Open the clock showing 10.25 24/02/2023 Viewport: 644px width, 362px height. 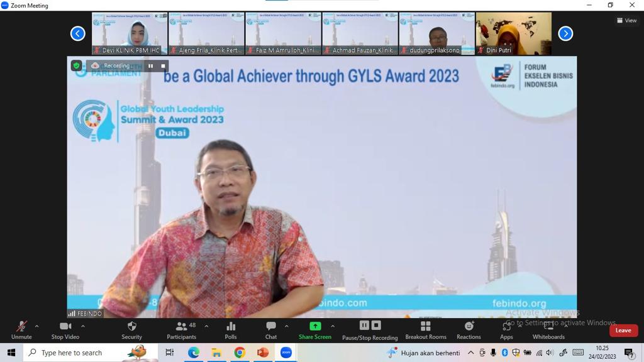pyautogui.click(x=602, y=353)
